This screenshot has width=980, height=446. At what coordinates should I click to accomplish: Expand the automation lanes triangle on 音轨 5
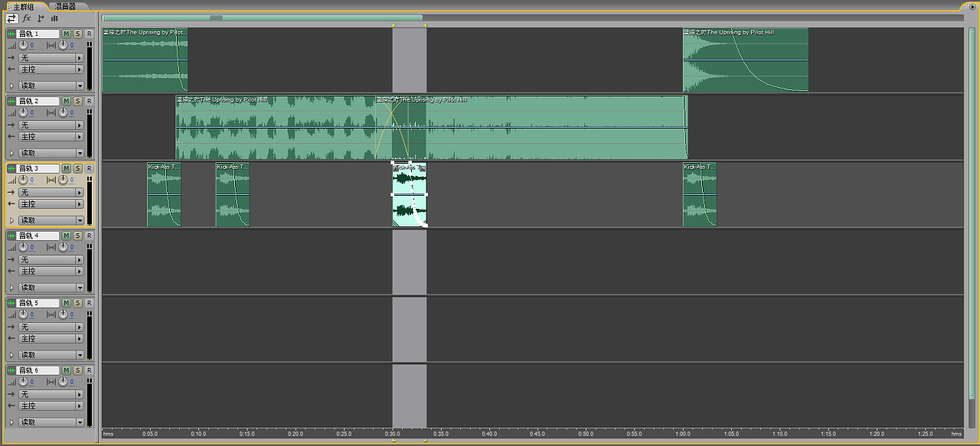tap(11, 355)
